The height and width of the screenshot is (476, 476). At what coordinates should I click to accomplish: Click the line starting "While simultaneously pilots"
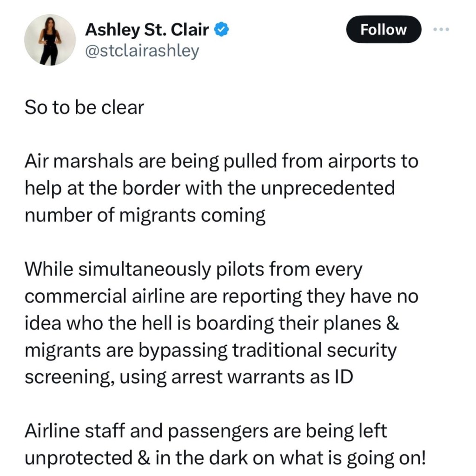tap(192, 270)
